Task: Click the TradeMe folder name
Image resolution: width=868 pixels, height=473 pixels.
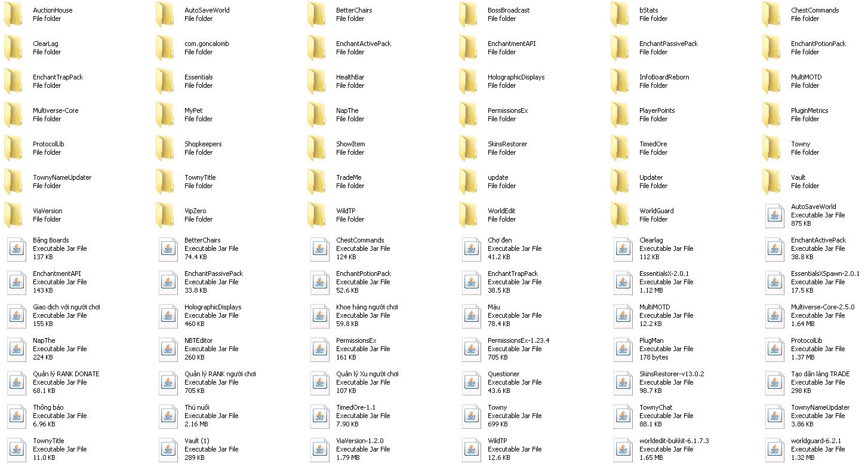Action: point(349,177)
